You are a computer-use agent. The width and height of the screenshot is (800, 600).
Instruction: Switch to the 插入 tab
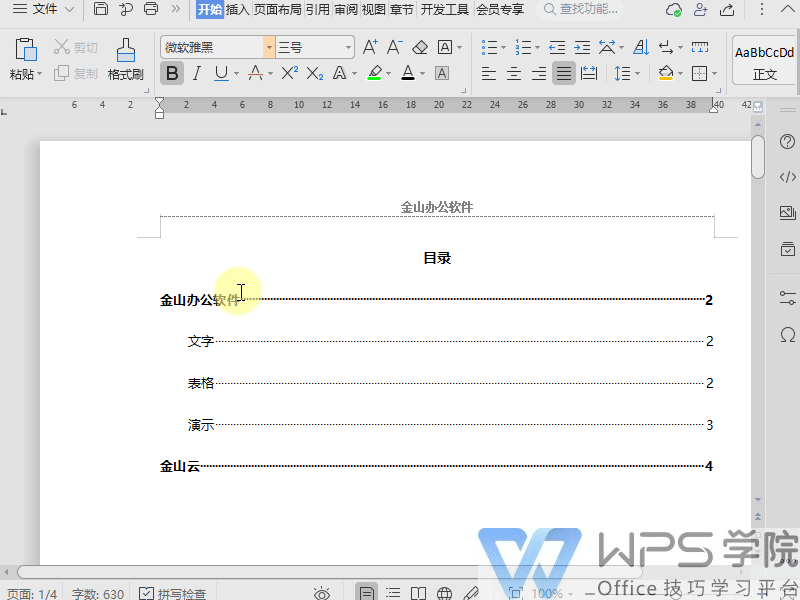click(x=238, y=9)
